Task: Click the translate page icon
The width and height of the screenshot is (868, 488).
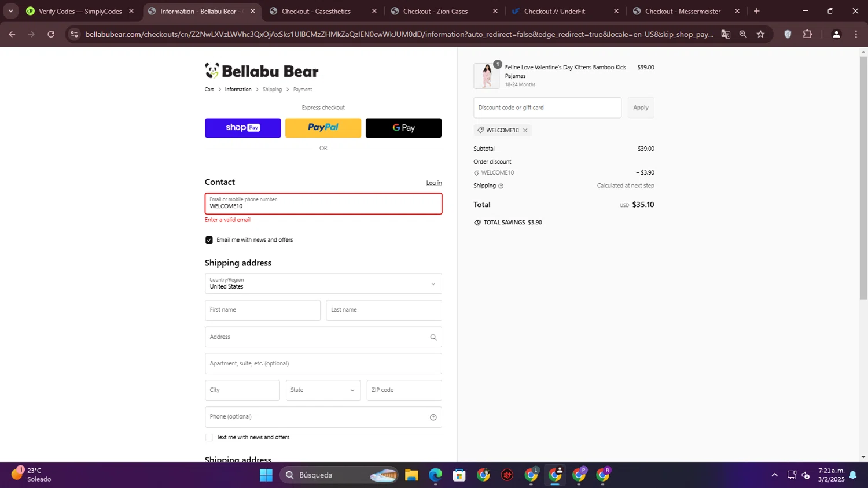Action: point(726,34)
